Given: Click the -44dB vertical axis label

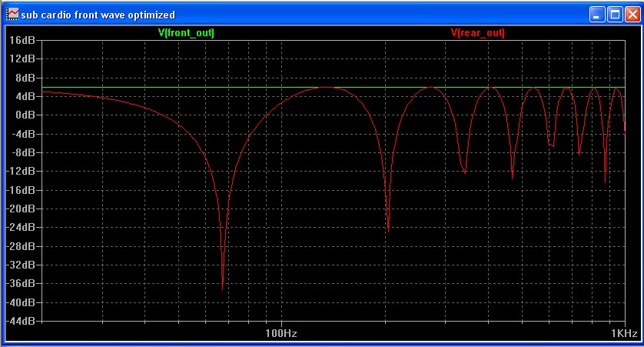Looking at the screenshot, I should (x=21, y=321).
